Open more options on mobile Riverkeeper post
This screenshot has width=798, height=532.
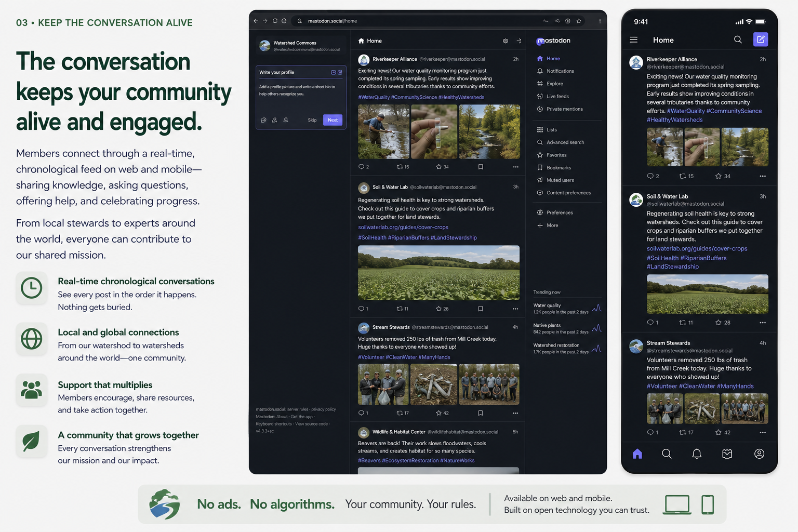pos(763,176)
